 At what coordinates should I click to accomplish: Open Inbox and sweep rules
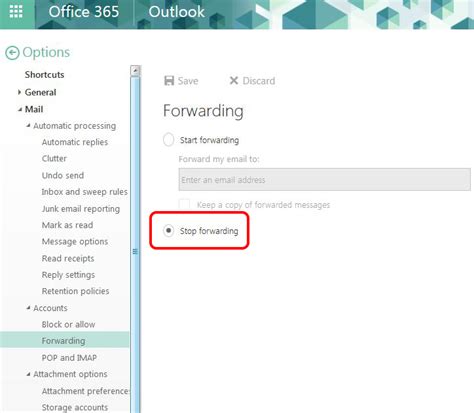click(x=85, y=192)
